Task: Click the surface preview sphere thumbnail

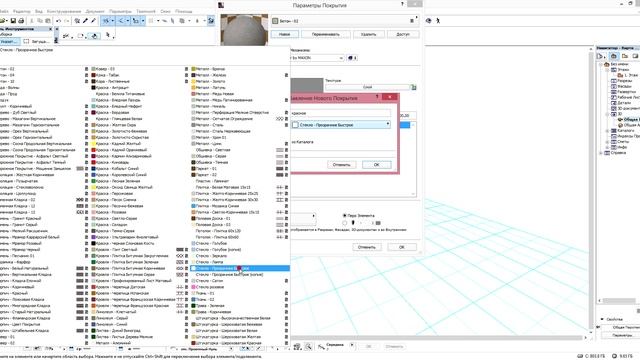Action: pyautogui.click(x=244, y=30)
